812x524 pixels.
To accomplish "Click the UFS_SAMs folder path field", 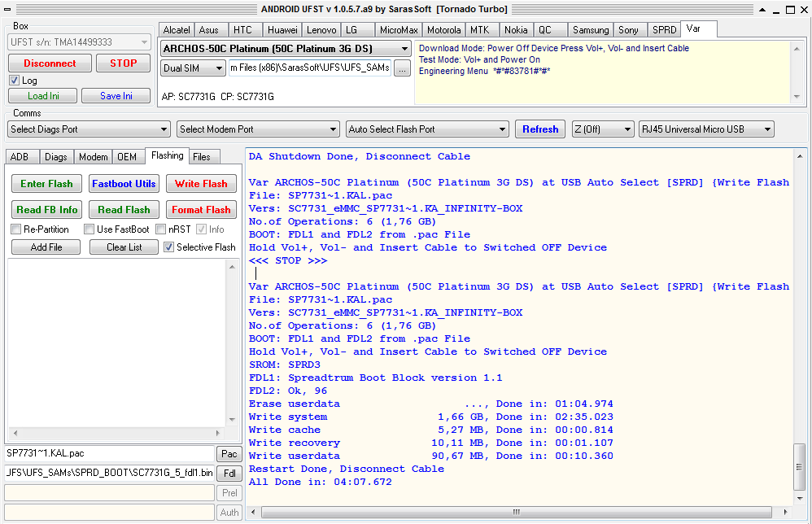I will click(x=310, y=68).
